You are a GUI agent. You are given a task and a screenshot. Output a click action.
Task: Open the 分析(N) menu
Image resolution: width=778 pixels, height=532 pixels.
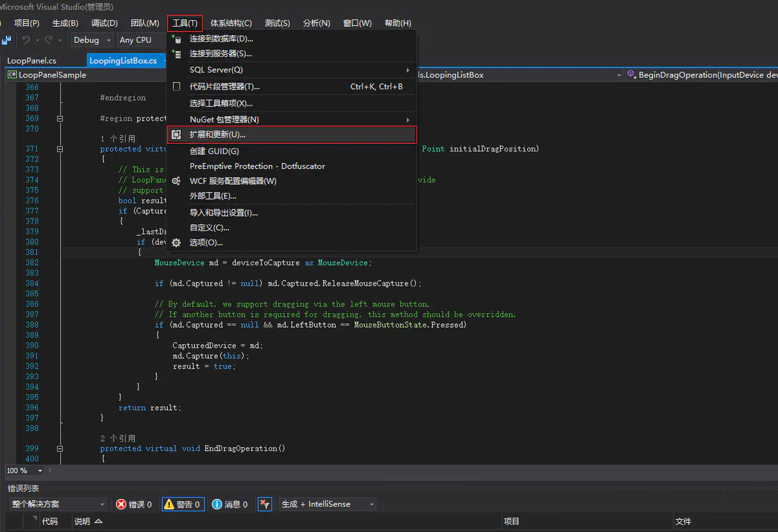(316, 23)
